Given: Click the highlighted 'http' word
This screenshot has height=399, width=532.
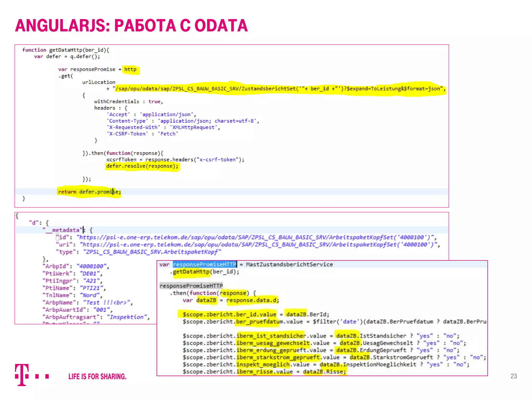Looking at the screenshot, I should [x=130, y=69].
